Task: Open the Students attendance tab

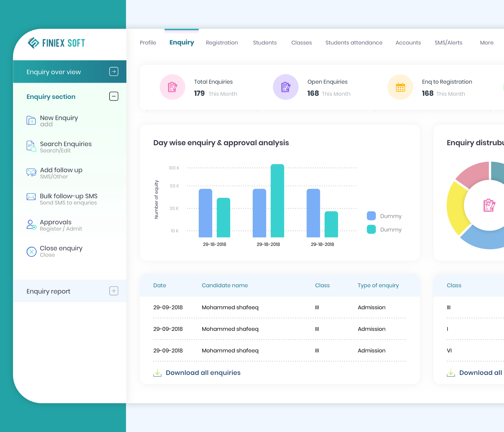Action: [354, 43]
